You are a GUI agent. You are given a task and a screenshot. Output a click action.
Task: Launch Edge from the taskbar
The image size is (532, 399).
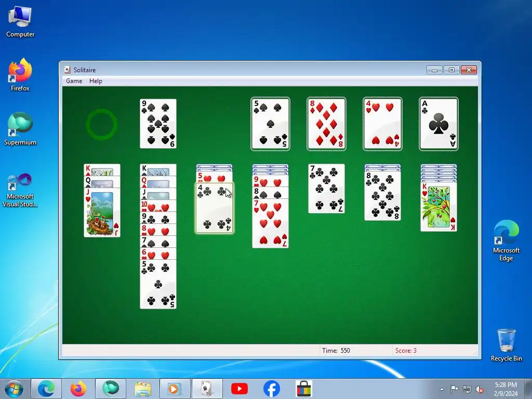click(46, 389)
